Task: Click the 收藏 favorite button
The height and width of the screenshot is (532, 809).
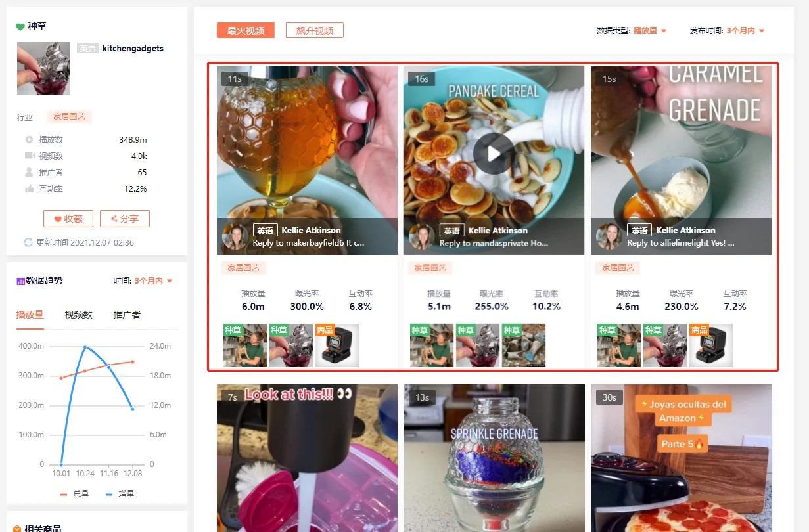Action: pyautogui.click(x=68, y=219)
